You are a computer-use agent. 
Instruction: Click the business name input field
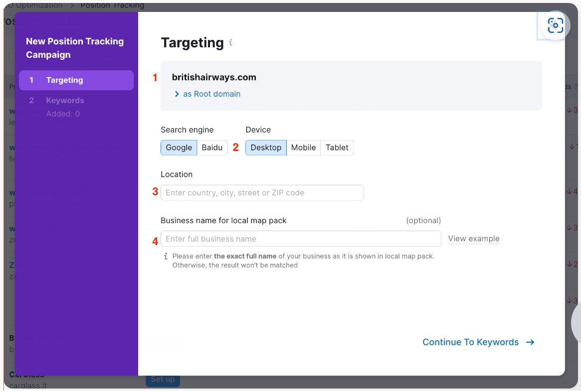click(x=300, y=239)
